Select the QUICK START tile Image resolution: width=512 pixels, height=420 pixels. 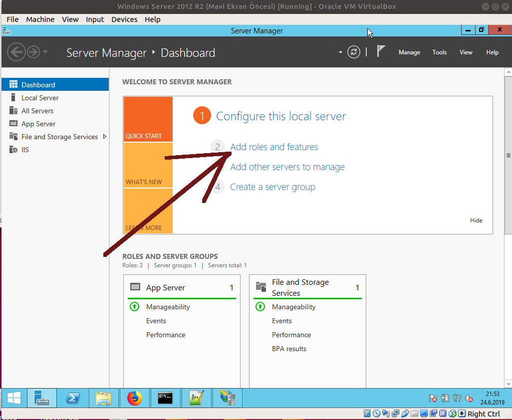tap(148, 119)
